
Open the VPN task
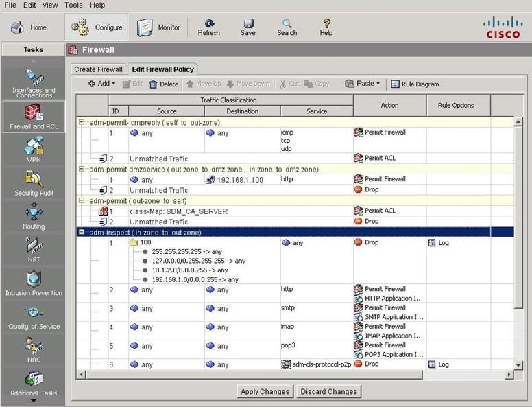[34, 150]
